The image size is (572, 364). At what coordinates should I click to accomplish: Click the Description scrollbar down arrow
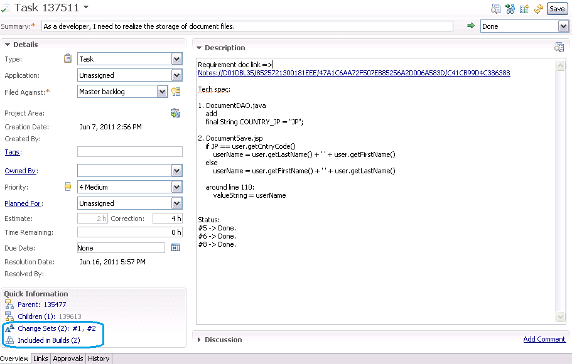[x=560, y=317]
